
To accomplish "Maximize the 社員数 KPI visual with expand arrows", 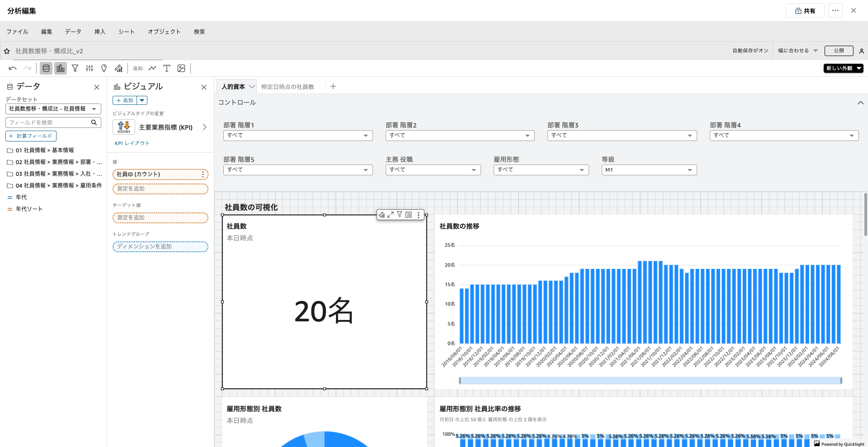I will 391,215.
